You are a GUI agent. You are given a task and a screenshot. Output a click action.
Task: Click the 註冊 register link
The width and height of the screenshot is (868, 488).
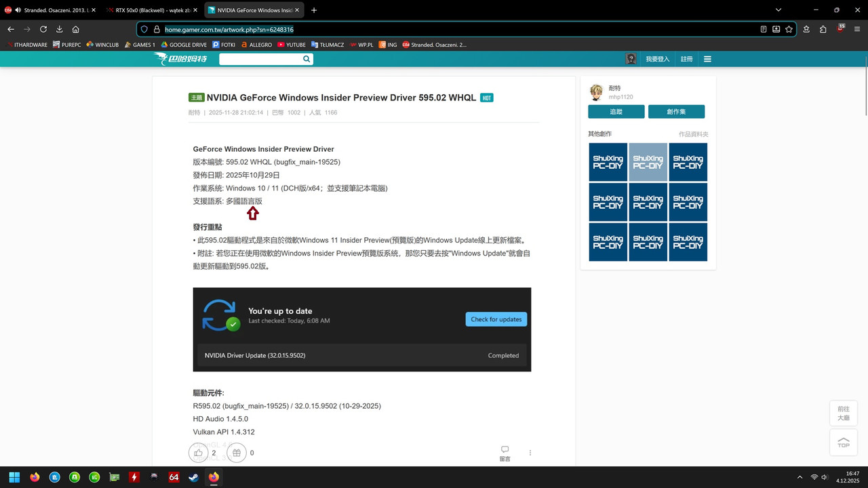(x=687, y=59)
